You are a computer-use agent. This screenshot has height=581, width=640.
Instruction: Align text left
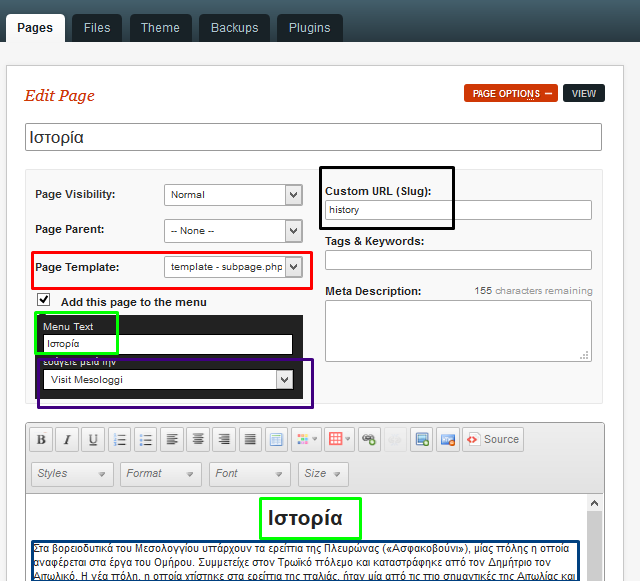(x=172, y=439)
